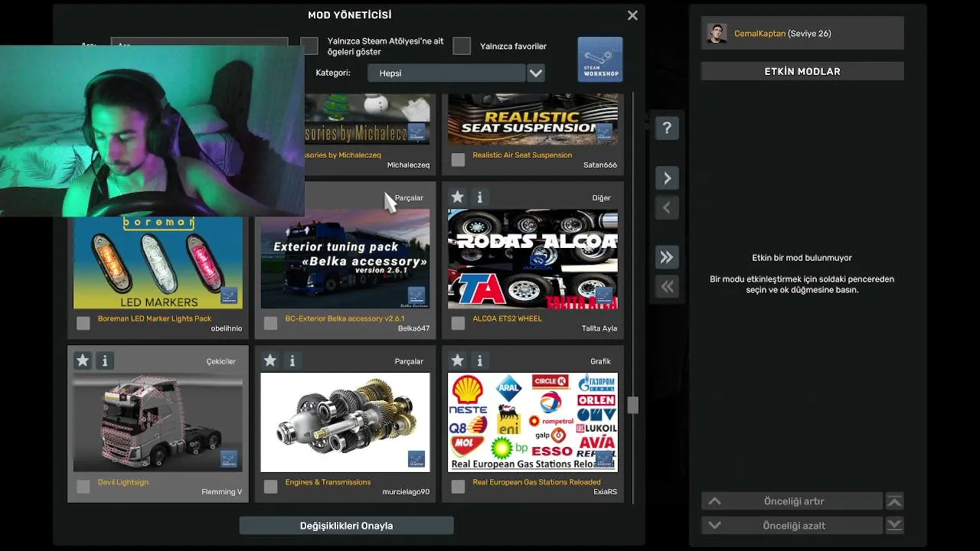Star the Real European Gas Stations mod
This screenshot has width=980, height=551.
457,360
